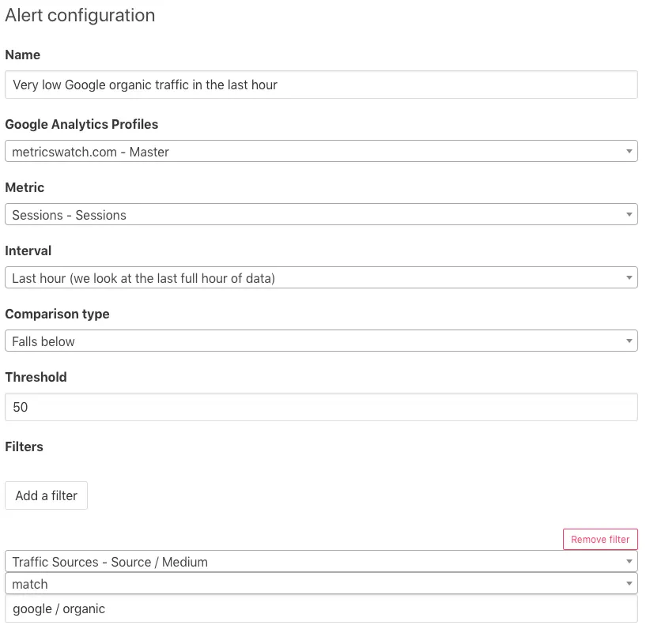Click the google / organic filter value field
Screen dimensions: 646x644
[321, 608]
